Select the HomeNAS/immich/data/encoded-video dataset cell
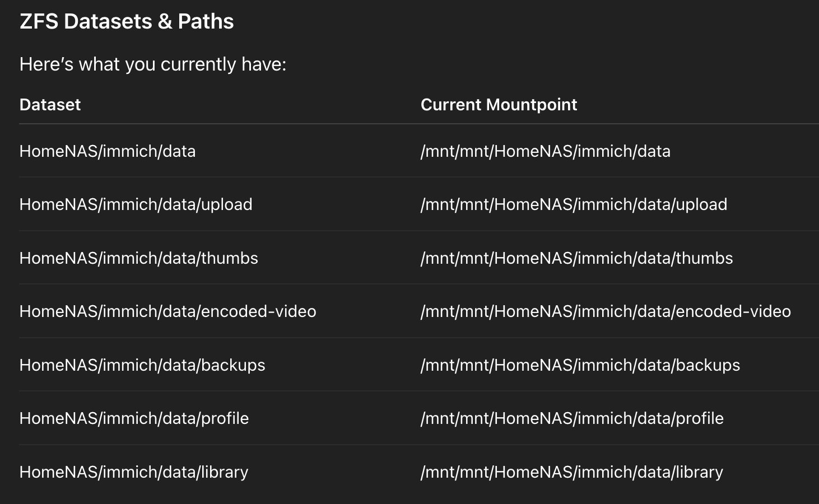Viewport: 819px width, 504px height. click(167, 311)
